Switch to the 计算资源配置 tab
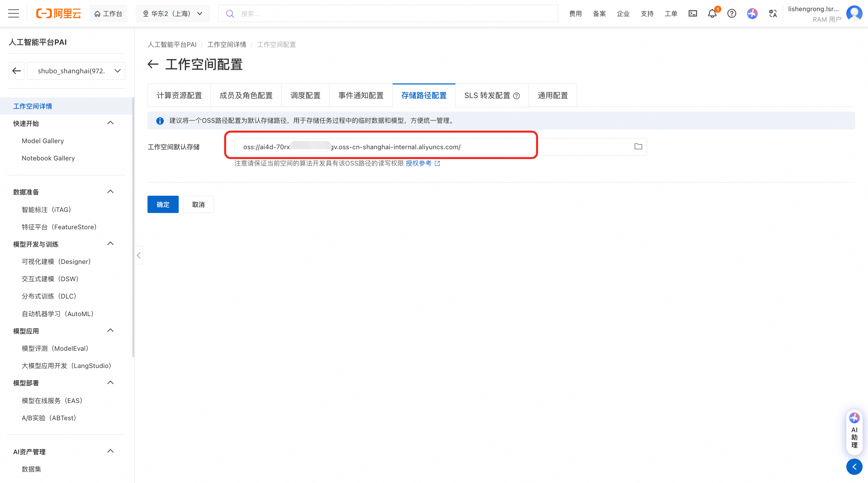The image size is (868, 483). [179, 96]
